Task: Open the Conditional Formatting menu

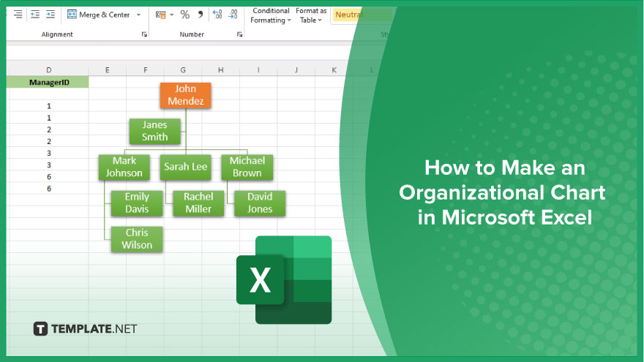Action: pos(271,15)
